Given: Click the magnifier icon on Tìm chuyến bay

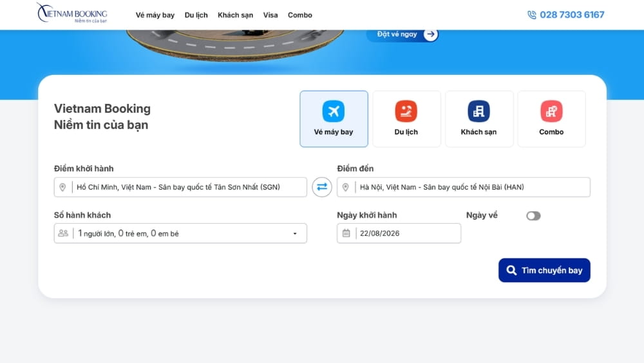Looking at the screenshot, I should pos(511,270).
